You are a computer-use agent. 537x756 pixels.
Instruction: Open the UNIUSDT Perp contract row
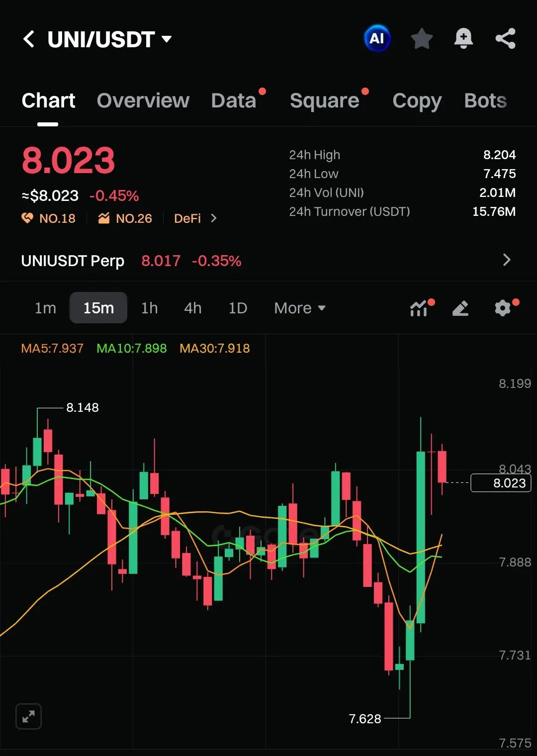[x=268, y=260]
